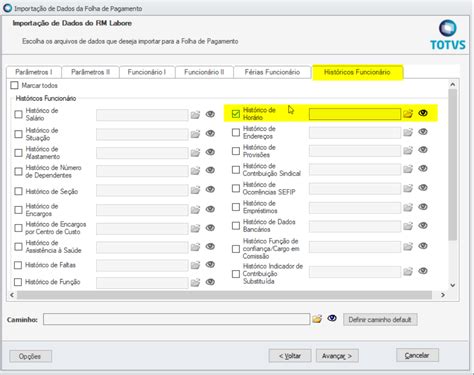The height and width of the screenshot is (375, 474).
Task: Open folder for Histórico de Assistência à Saúde
Action: click(195, 247)
